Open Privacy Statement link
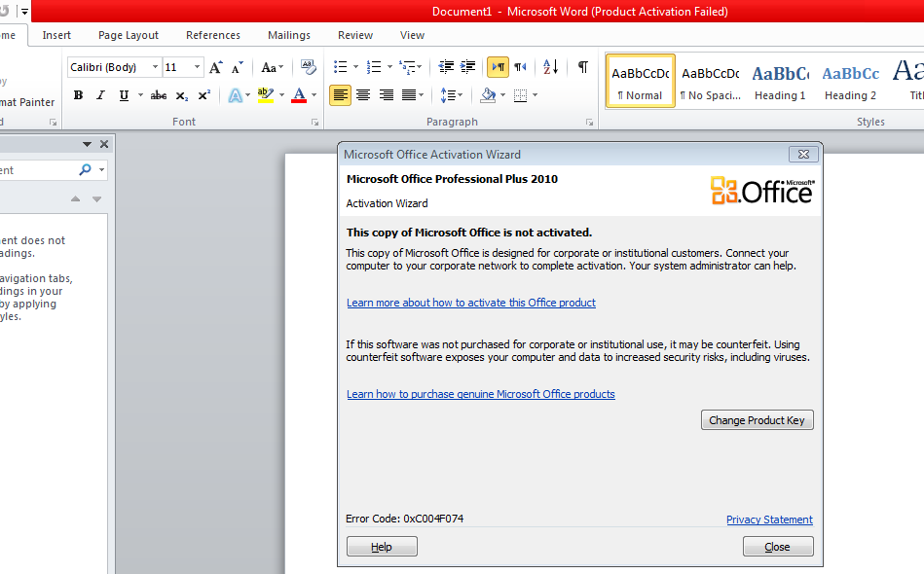This screenshot has width=924, height=574. (769, 520)
